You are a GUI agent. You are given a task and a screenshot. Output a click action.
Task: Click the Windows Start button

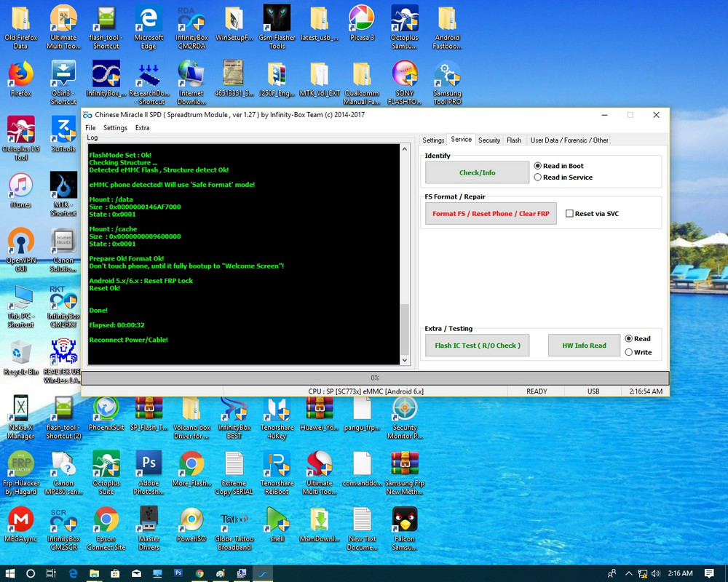tap(9, 573)
